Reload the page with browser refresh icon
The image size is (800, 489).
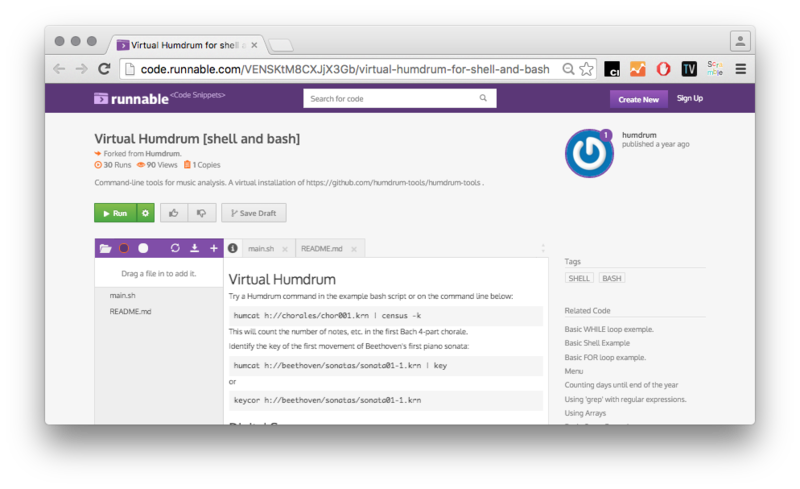click(x=104, y=69)
